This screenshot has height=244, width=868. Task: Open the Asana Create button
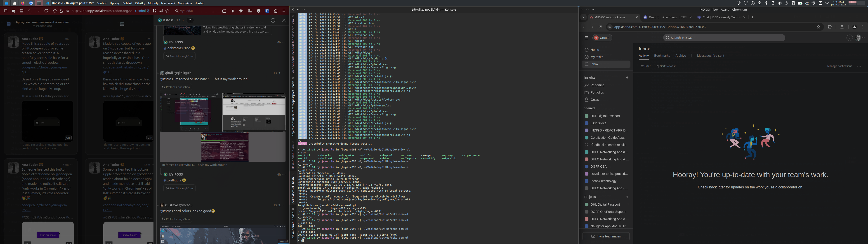tap(602, 38)
